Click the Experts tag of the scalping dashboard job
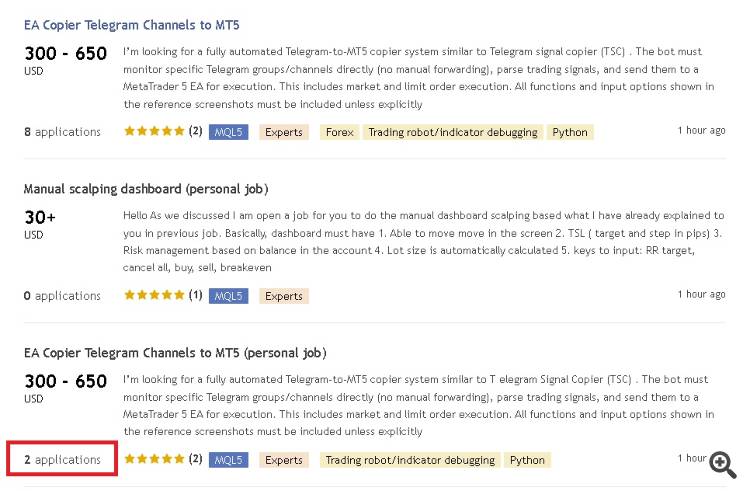Screen dimensions: 750x491 (x=284, y=296)
